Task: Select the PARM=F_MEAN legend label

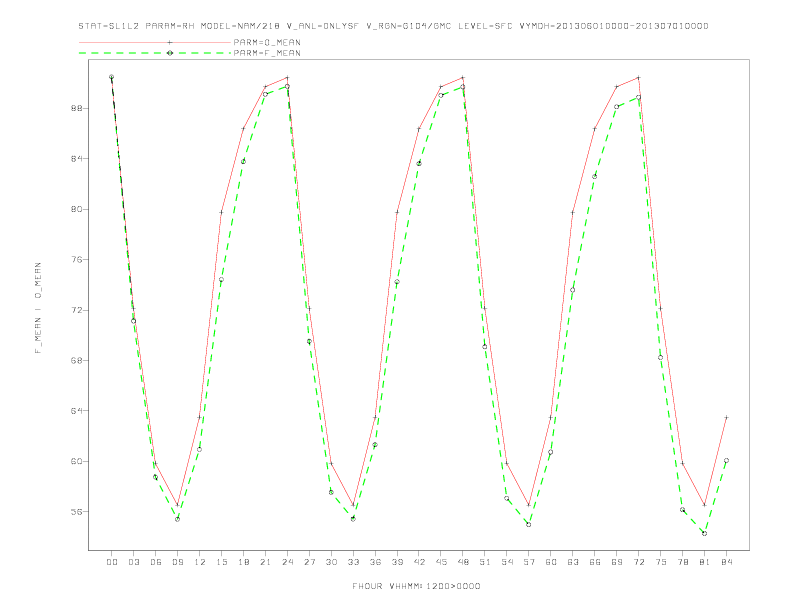Action: tap(267, 53)
